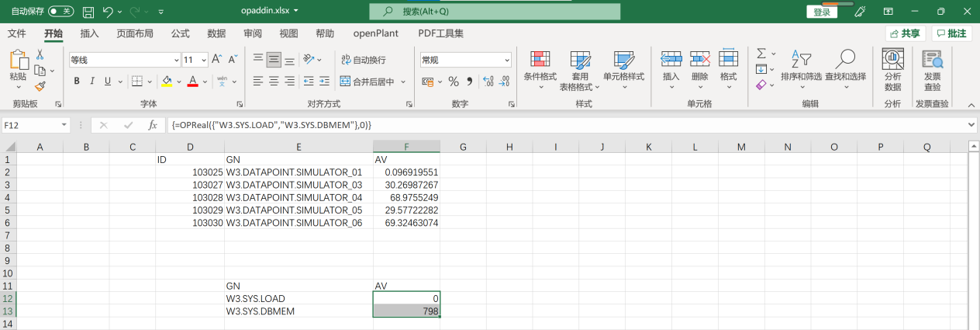Click the decrease indent icon
The width and height of the screenshot is (980, 330).
pos(309,81)
